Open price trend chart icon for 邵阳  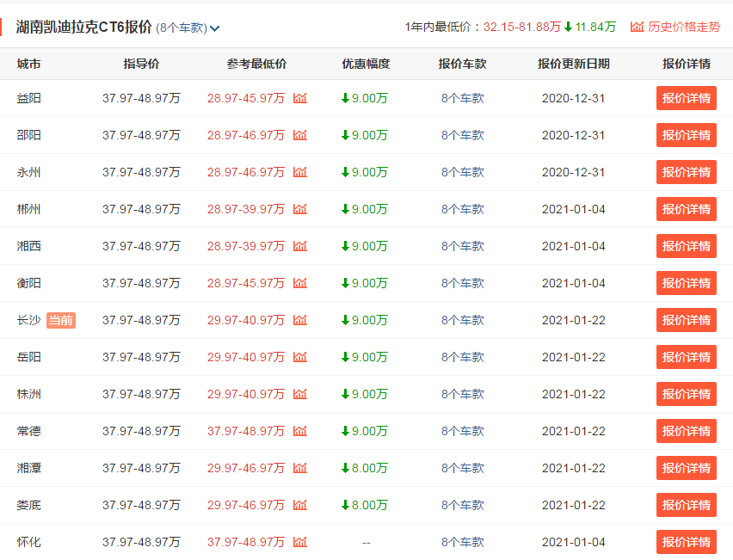(300, 135)
